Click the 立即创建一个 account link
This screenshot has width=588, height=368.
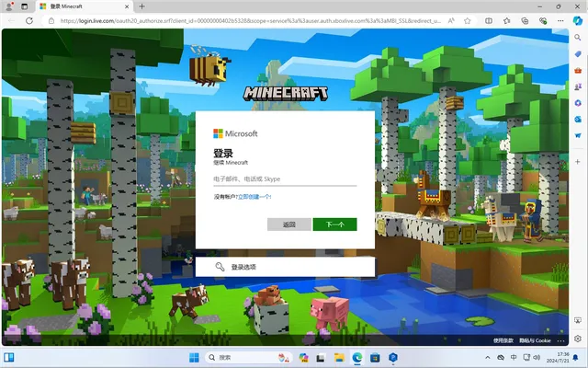254,196
